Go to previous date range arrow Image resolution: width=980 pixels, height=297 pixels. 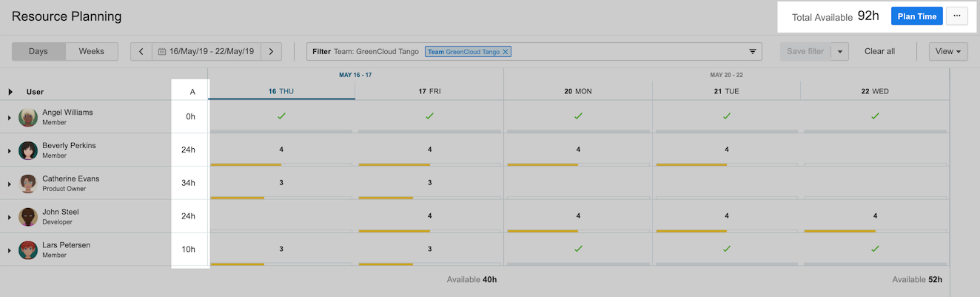pos(141,52)
